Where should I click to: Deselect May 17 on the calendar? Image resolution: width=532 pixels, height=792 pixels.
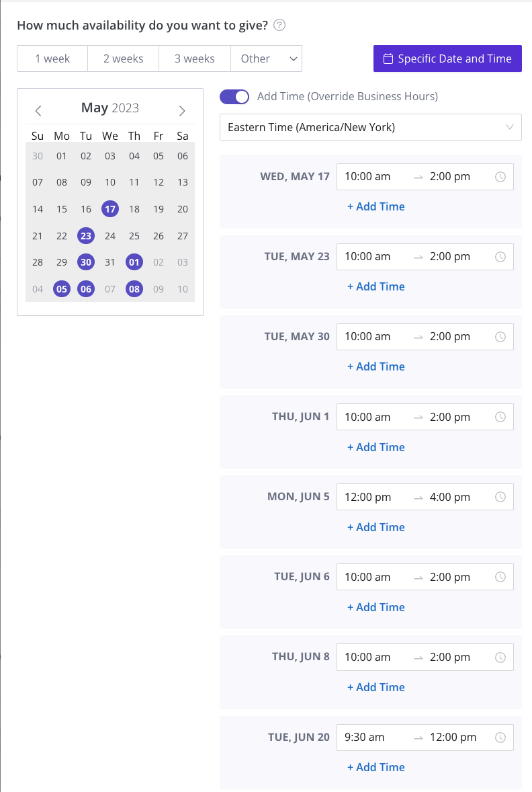click(110, 208)
